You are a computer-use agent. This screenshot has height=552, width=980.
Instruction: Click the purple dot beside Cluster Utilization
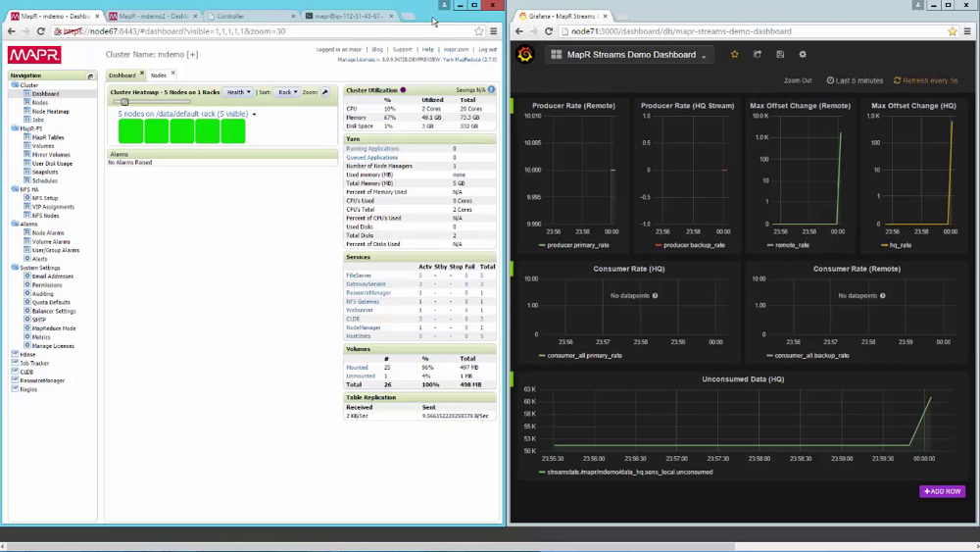click(403, 90)
